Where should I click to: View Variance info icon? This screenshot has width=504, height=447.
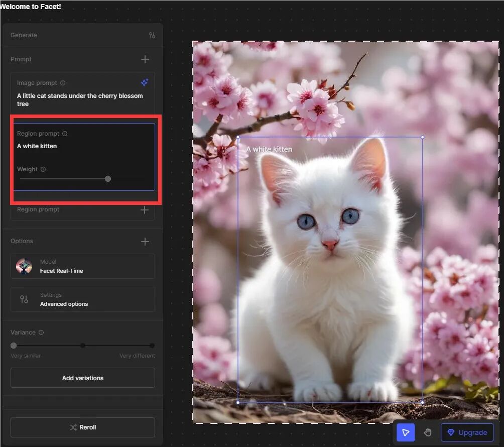[x=41, y=332]
